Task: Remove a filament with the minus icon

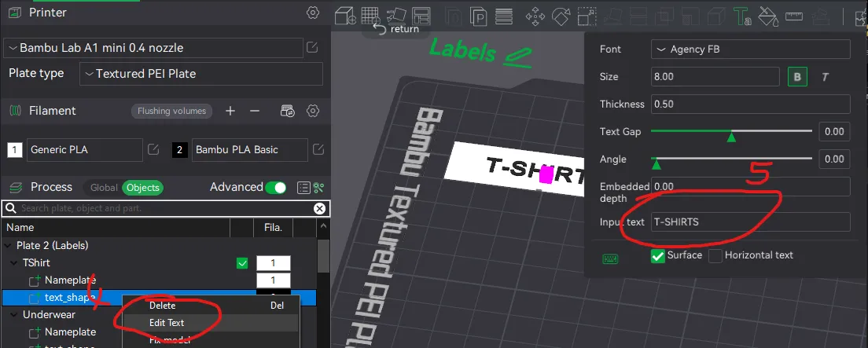Action: (255, 111)
